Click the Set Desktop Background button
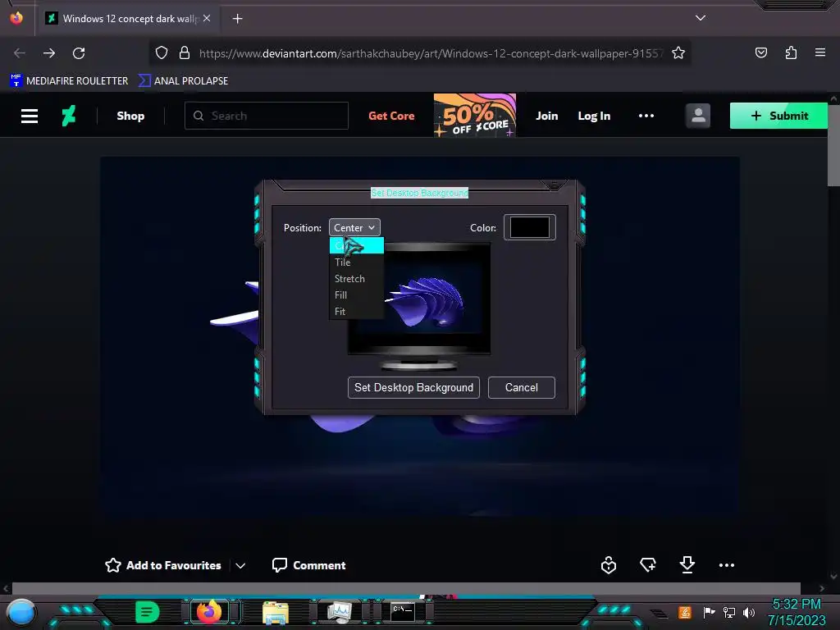This screenshot has height=630, width=840. point(413,387)
